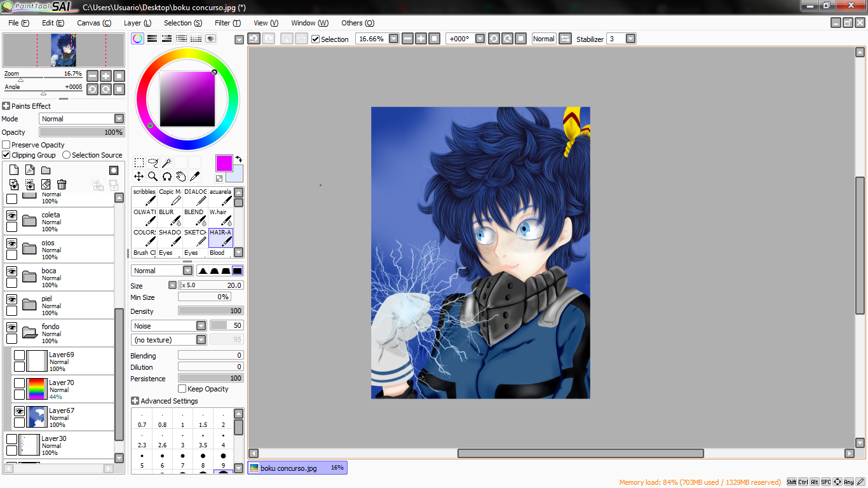
Task: Select the Hand pan tool
Action: click(181, 177)
